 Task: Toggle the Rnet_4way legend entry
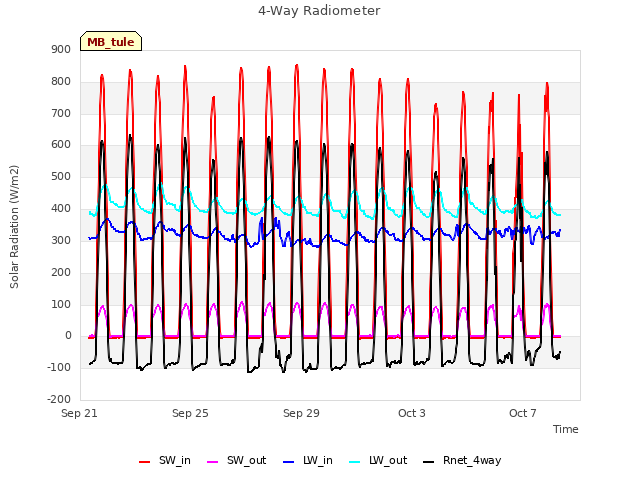(462, 460)
